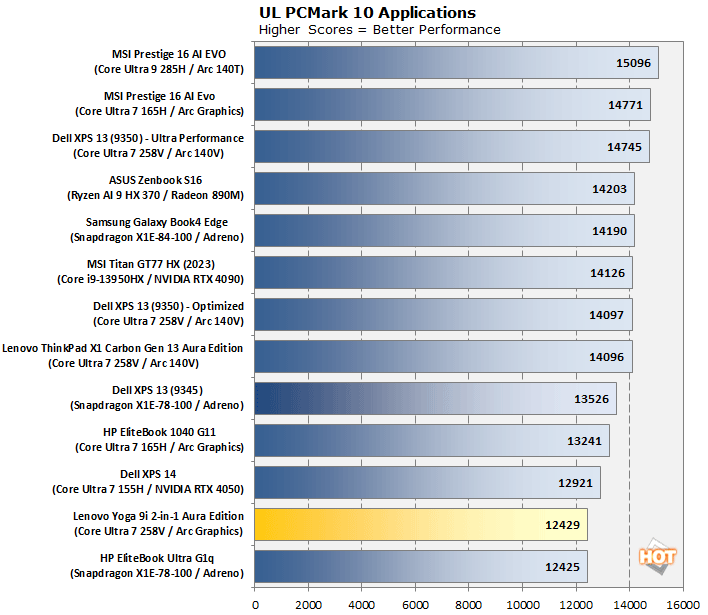Select the Dell XPS 13 Optimized bar
The width and height of the screenshot is (708, 615).
443,314
